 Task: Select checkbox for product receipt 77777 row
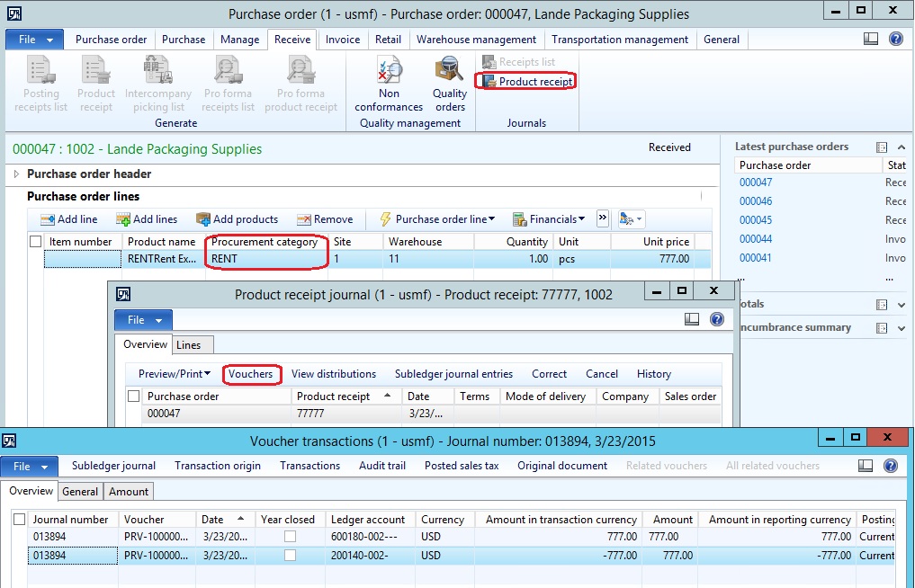click(x=134, y=414)
